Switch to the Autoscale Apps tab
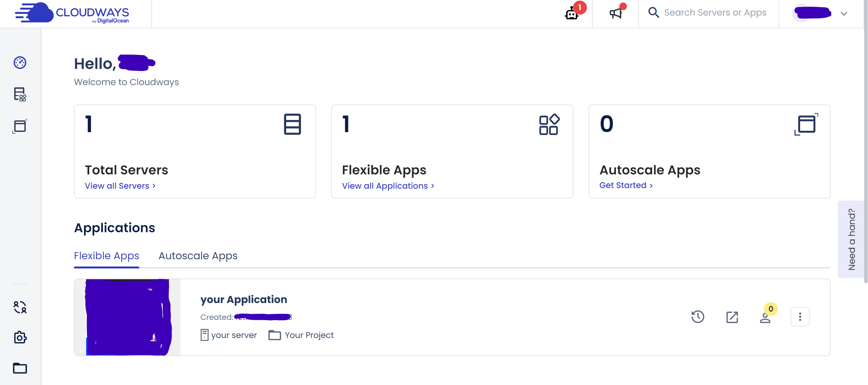This screenshot has height=385, width=868. (x=198, y=256)
